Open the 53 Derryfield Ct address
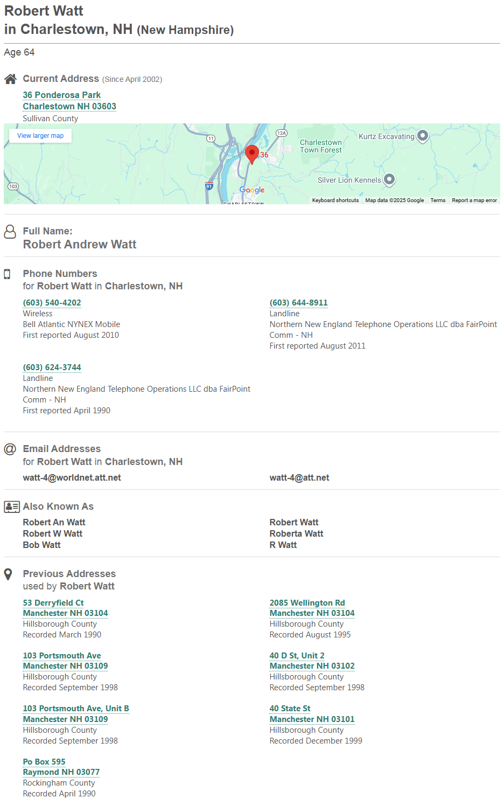 pyautogui.click(x=53, y=603)
